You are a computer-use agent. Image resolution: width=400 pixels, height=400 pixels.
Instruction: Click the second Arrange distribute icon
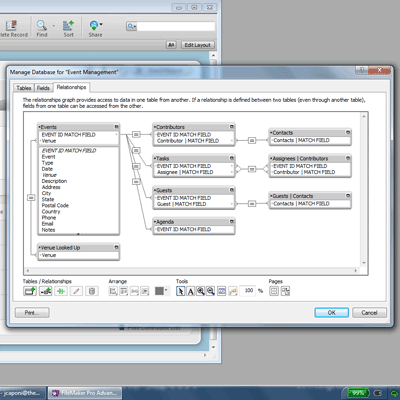(x=124, y=291)
